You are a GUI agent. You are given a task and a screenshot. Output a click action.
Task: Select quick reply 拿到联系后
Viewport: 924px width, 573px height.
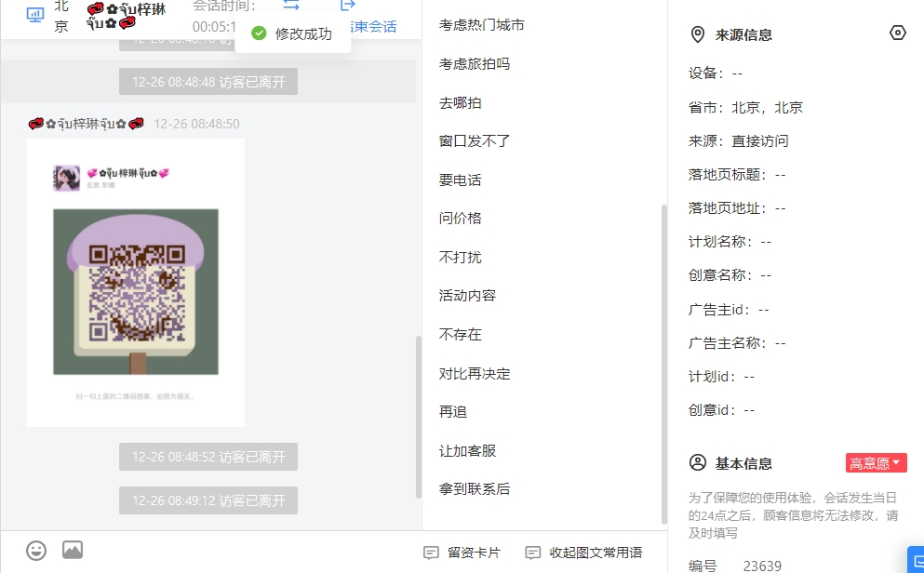coord(475,489)
